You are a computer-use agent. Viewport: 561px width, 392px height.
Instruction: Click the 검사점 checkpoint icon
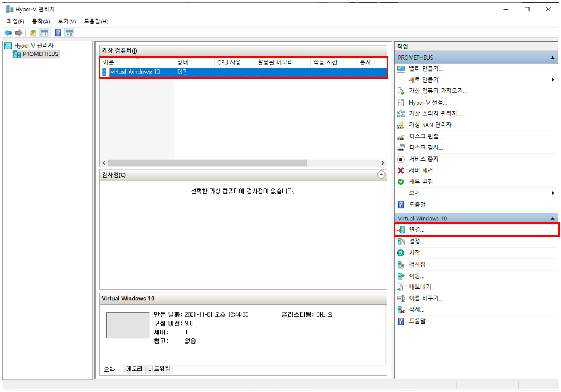click(x=401, y=264)
